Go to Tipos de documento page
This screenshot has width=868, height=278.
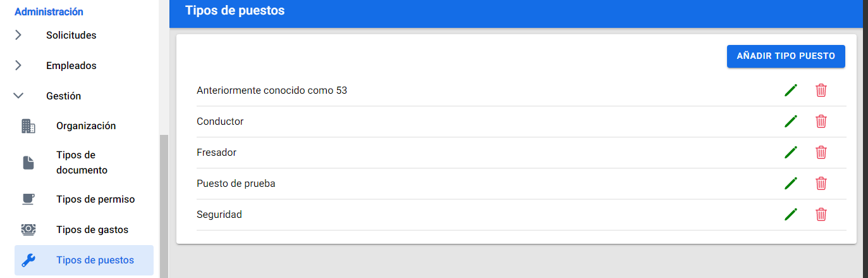(82, 163)
